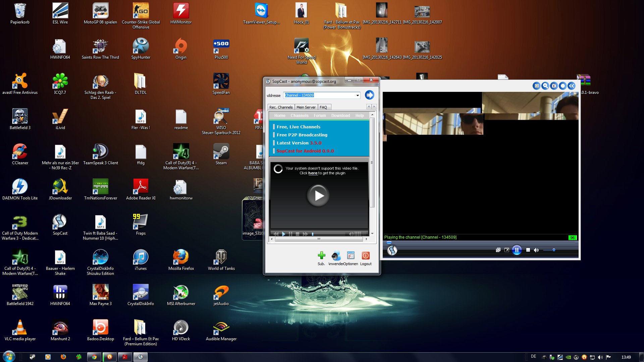Pause the playing channel stream
The height and width of the screenshot is (362, 644).
click(517, 250)
